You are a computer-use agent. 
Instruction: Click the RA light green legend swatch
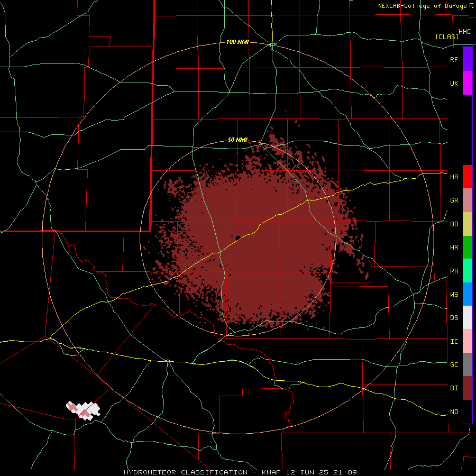tap(467, 271)
